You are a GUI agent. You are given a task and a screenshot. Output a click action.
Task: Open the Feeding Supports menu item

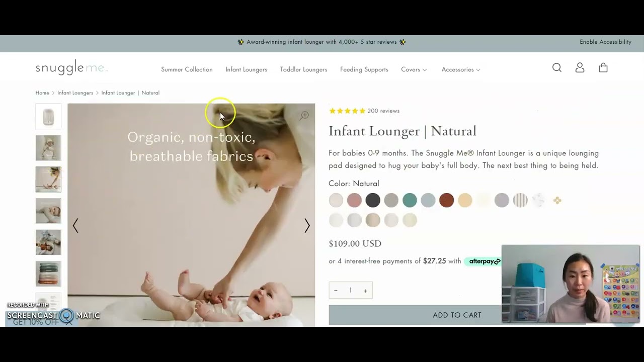pyautogui.click(x=364, y=69)
